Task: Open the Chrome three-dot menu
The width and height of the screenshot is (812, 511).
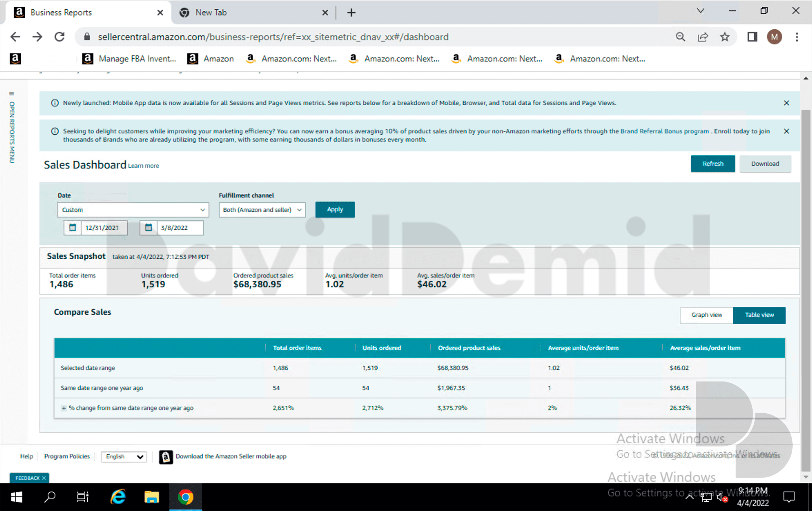Action: pos(797,37)
